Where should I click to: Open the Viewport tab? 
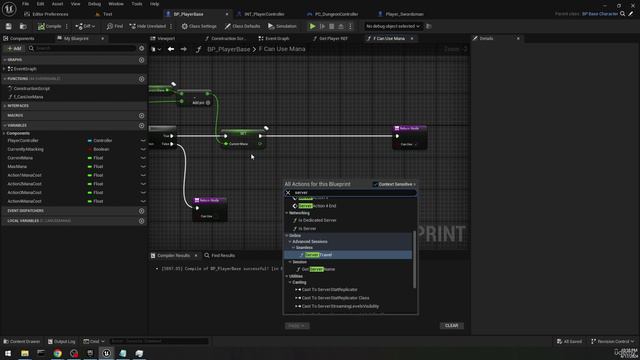point(166,38)
